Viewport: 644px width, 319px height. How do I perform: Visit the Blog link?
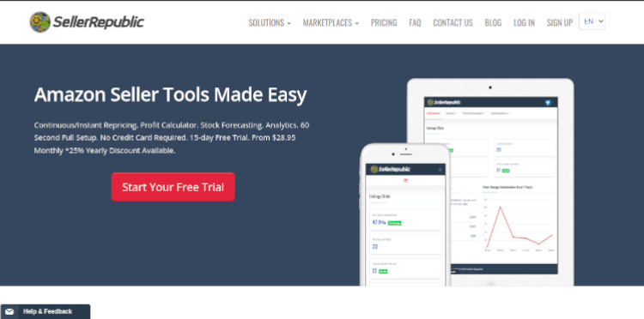point(493,23)
